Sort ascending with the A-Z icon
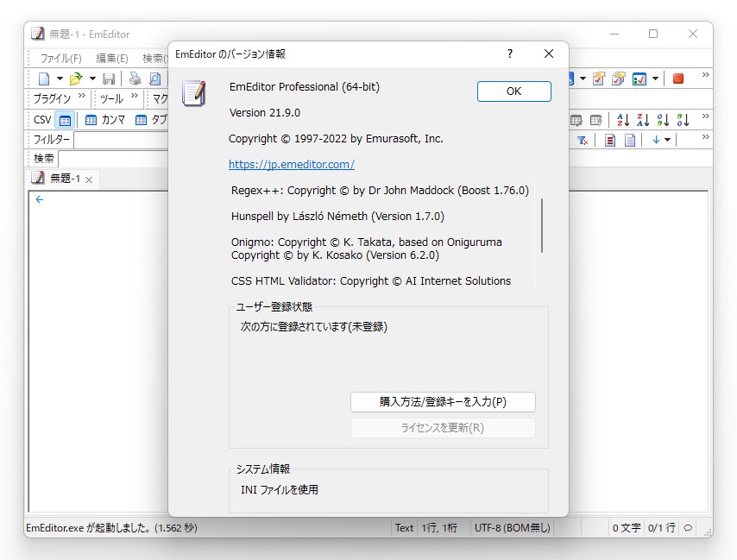 click(623, 120)
